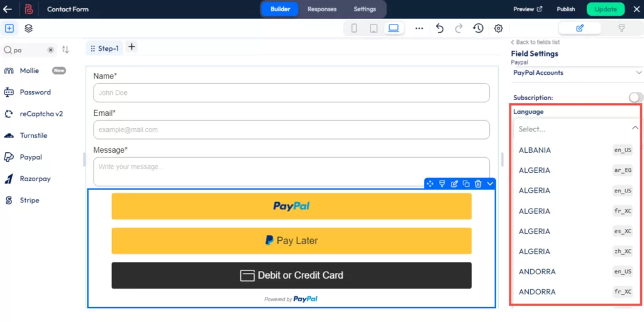Open form Preview in new tab
Image resolution: width=644 pixels, height=322 pixels.
pos(528,9)
